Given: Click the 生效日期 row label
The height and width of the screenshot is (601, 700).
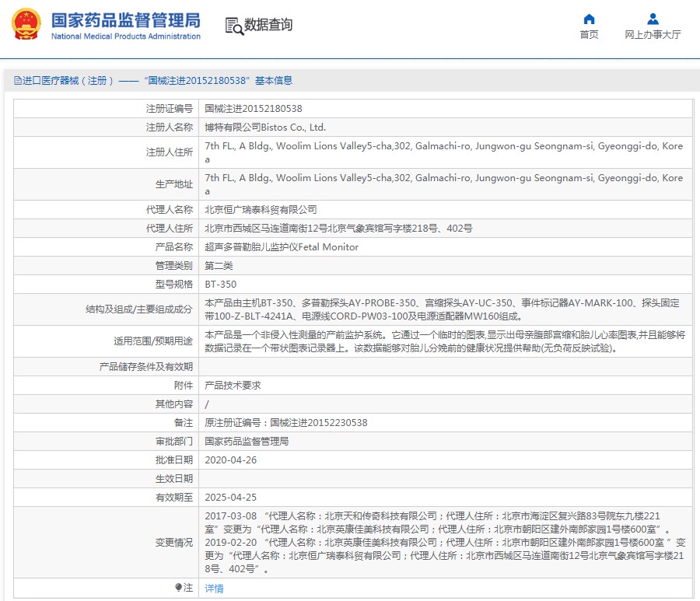Looking at the screenshot, I should coord(174,479).
